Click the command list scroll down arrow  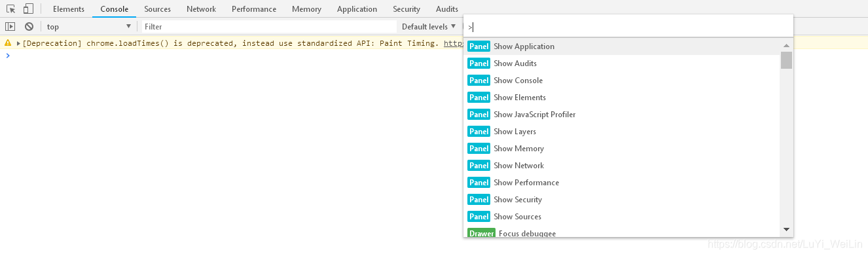[x=787, y=230]
